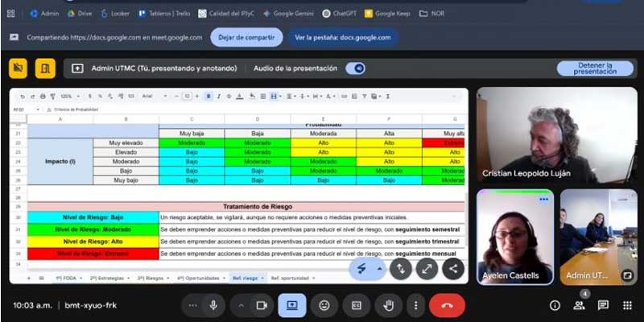Raise your hand in the meeting
644x322 pixels.
(x=388, y=306)
